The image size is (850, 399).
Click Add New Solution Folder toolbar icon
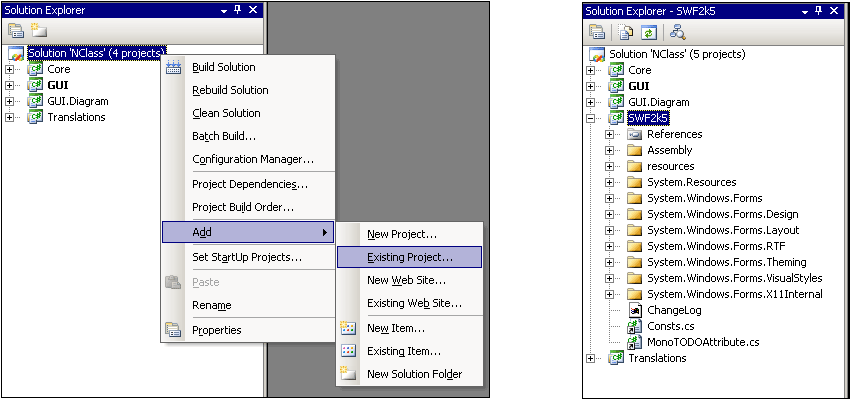[38, 30]
